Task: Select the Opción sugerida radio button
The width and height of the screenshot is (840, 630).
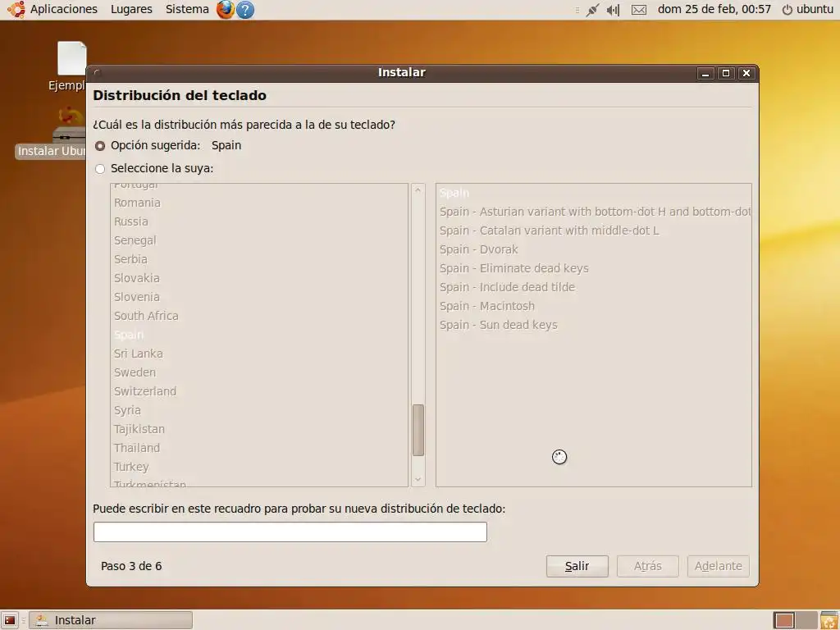Action: coord(99,146)
